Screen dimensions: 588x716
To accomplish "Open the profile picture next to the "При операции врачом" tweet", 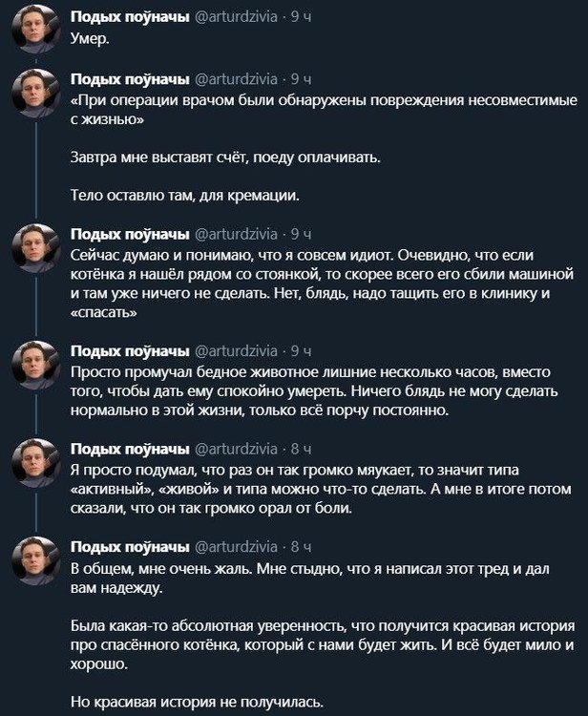I will (36, 95).
